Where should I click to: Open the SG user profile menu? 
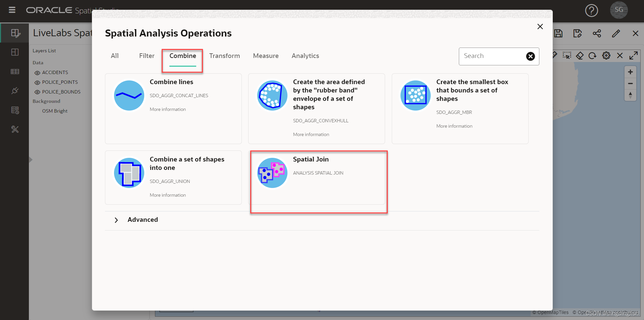(x=619, y=10)
